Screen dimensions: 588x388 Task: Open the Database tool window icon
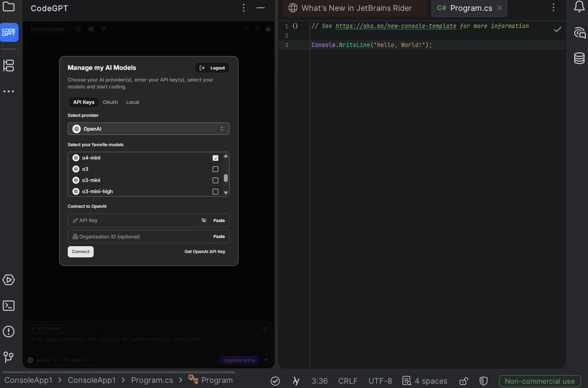(x=579, y=58)
